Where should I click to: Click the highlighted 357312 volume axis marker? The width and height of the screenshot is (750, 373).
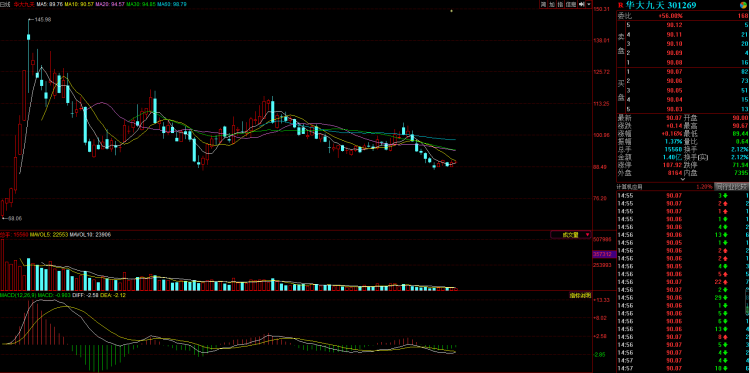coord(602,253)
